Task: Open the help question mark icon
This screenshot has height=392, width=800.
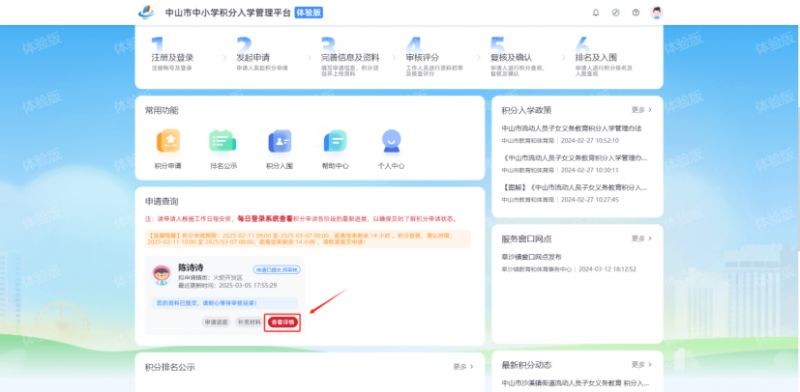Action: (636, 13)
